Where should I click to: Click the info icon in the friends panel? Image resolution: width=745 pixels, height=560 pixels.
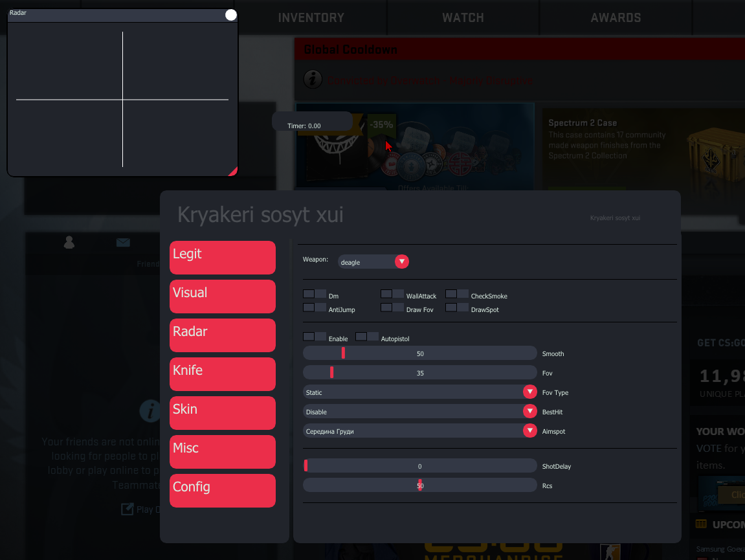(150, 410)
